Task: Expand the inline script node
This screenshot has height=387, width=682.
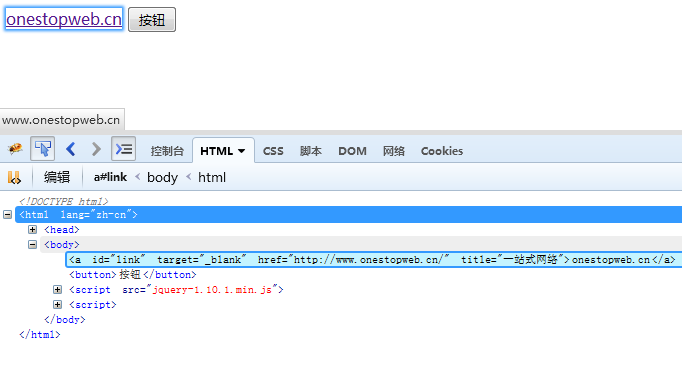Action: pos(57,304)
